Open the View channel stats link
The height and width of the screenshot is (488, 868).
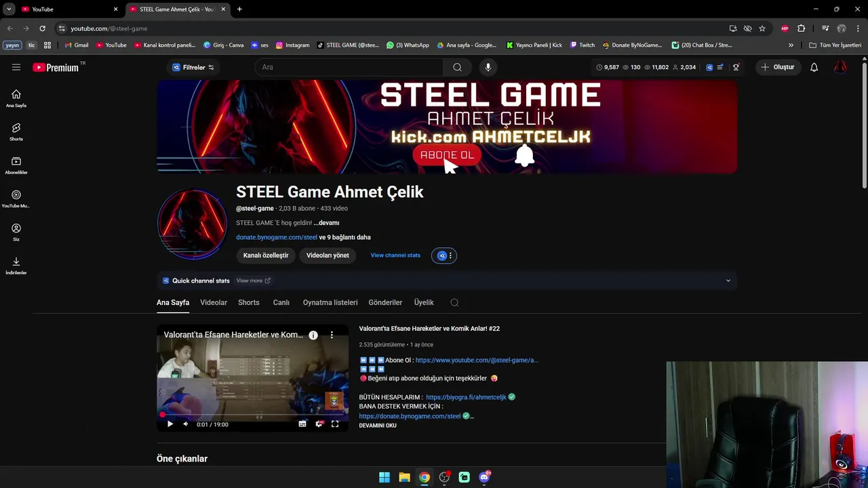point(395,256)
